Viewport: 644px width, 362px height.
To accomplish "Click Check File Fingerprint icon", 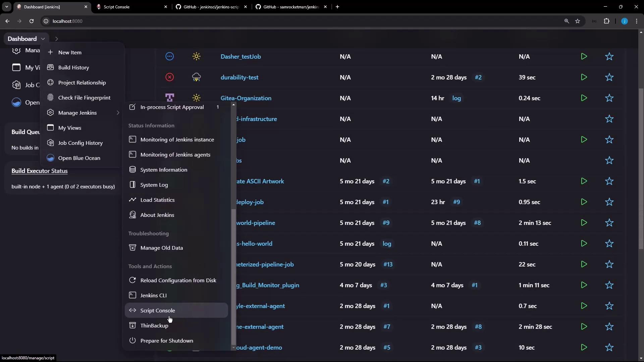I will pos(50,98).
